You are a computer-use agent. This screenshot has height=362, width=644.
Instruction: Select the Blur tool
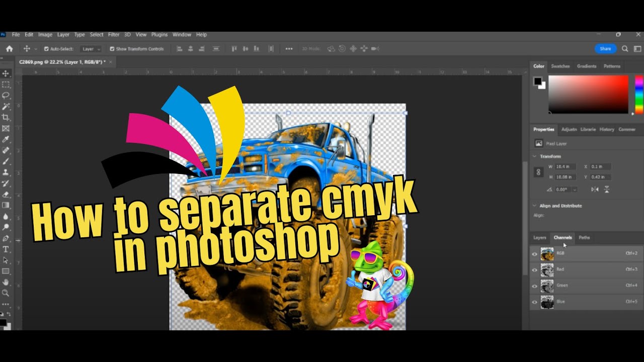tap(6, 216)
